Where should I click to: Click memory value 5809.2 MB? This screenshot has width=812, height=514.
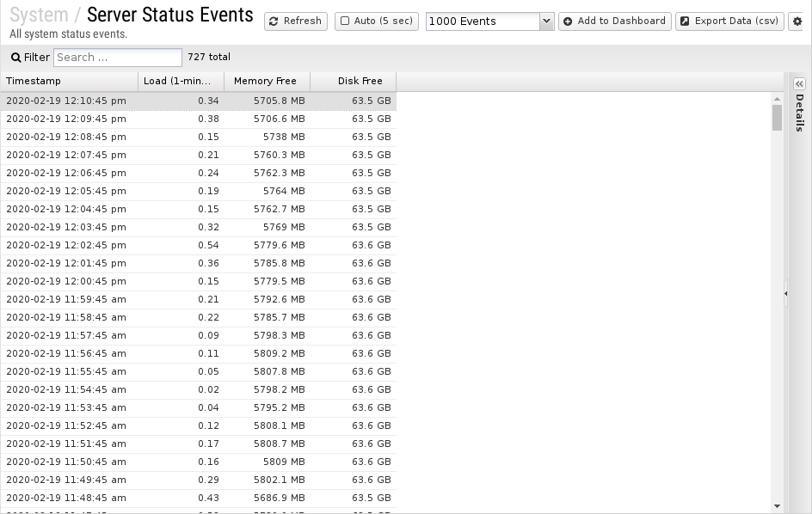[x=279, y=353]
